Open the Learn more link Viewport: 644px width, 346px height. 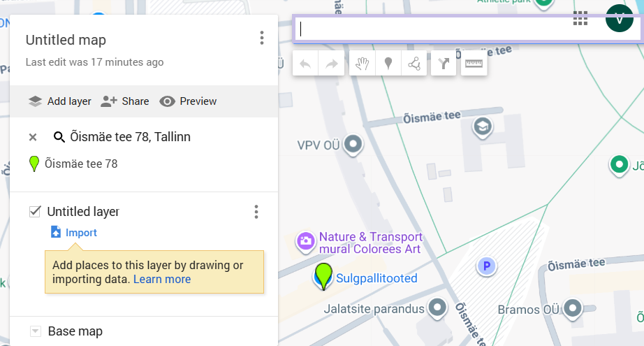coord(162,279)
